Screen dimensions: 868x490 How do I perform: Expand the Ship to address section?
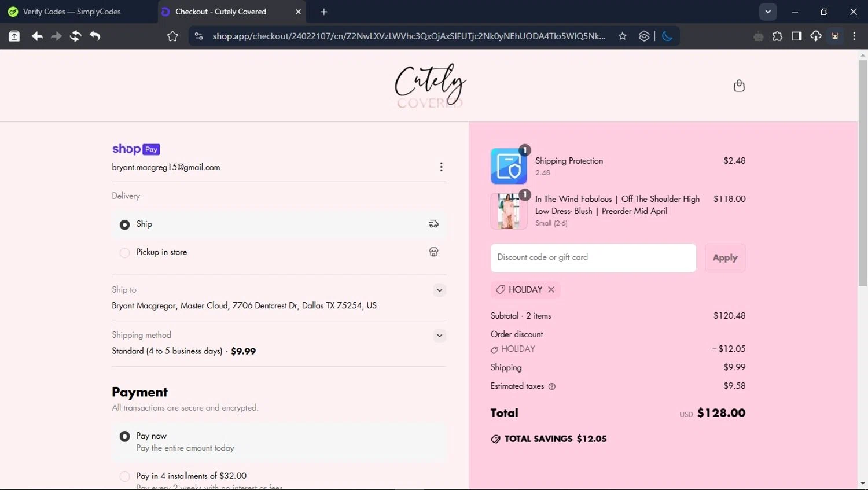pyautogui.click(x=440, y=290)
